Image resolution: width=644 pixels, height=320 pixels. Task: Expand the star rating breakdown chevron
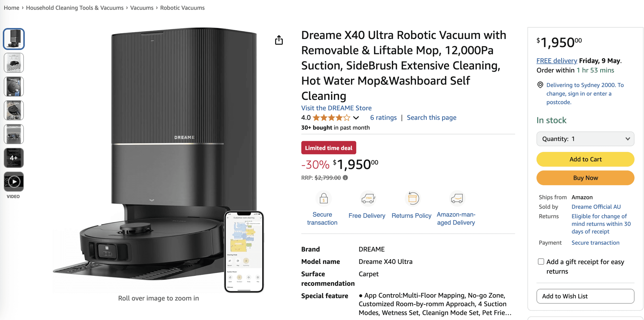pyautogui.click(x=356, y=118)
